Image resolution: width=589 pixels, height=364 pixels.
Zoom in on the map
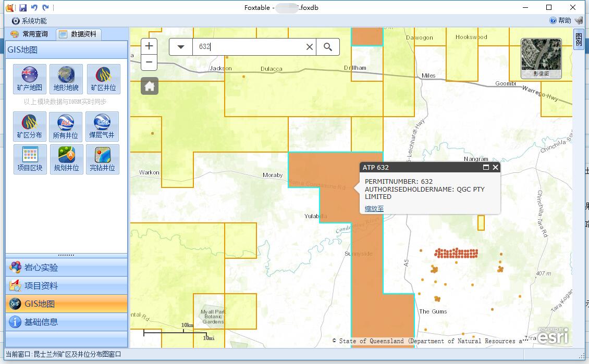[x=149, y=46]
